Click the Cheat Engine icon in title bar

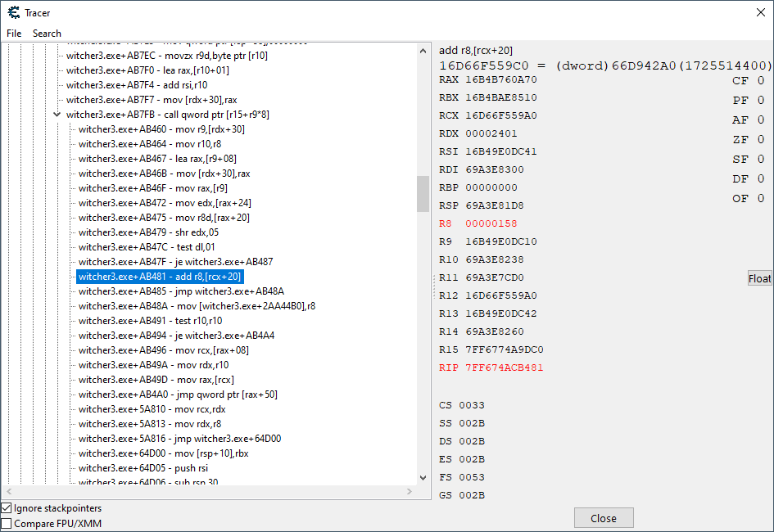point(13,11)
